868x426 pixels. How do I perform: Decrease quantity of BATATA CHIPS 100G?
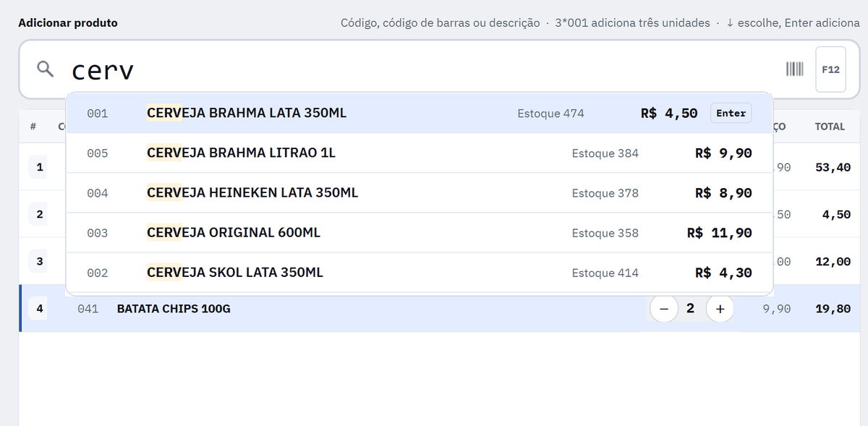(x=664, y=309)
